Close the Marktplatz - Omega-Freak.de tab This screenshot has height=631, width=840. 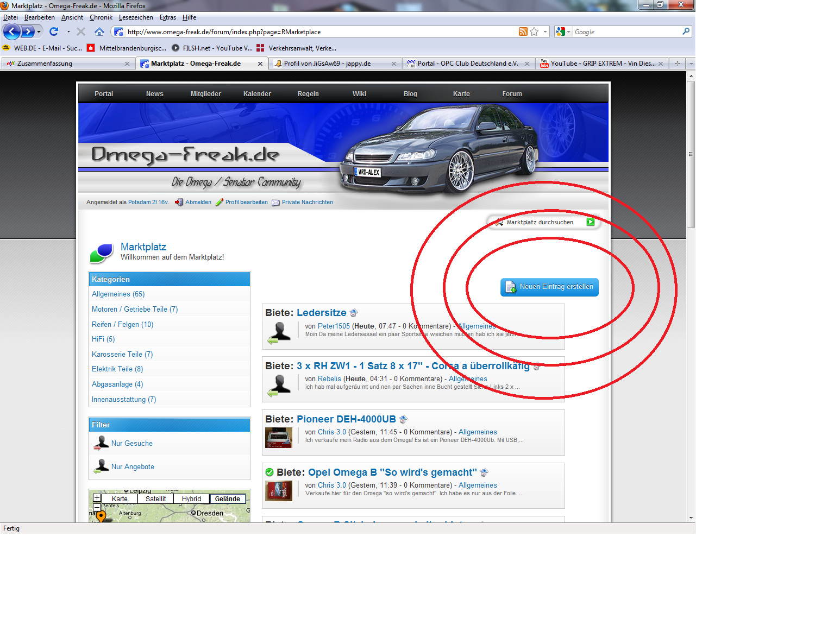tap(260, 64)
